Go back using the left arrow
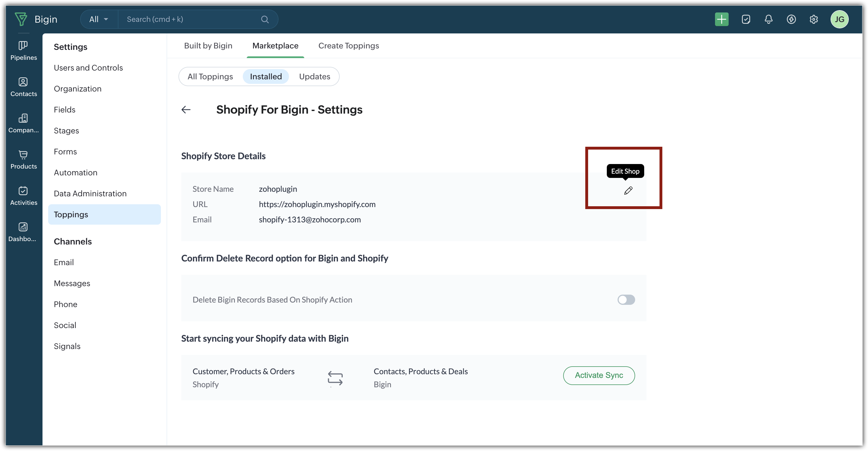Image resolution: width=868 pixels, height=451 pixels. click(186, 110)
